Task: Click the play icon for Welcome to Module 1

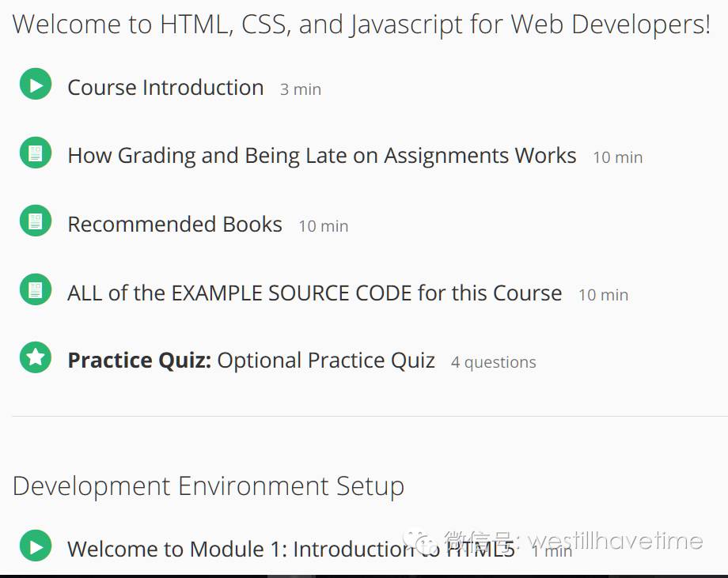Action: [36, 546]
